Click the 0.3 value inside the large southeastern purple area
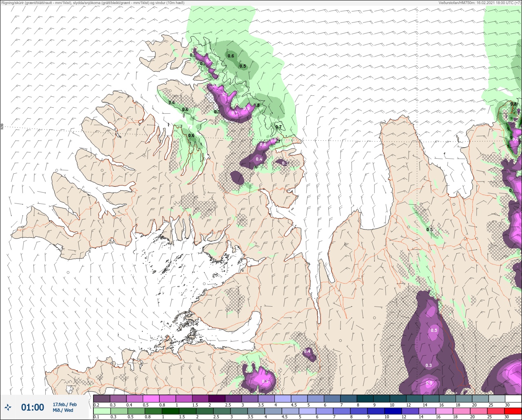 pos(429,365)
